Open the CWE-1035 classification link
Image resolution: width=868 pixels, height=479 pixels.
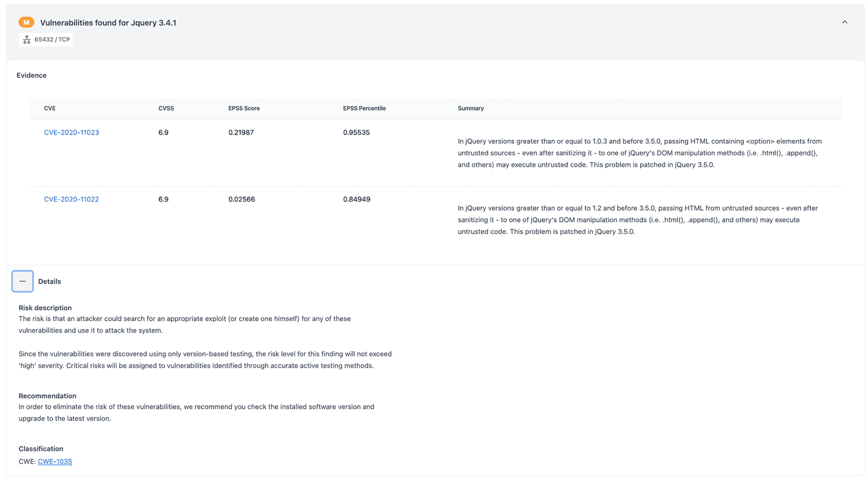pos(55,461)
